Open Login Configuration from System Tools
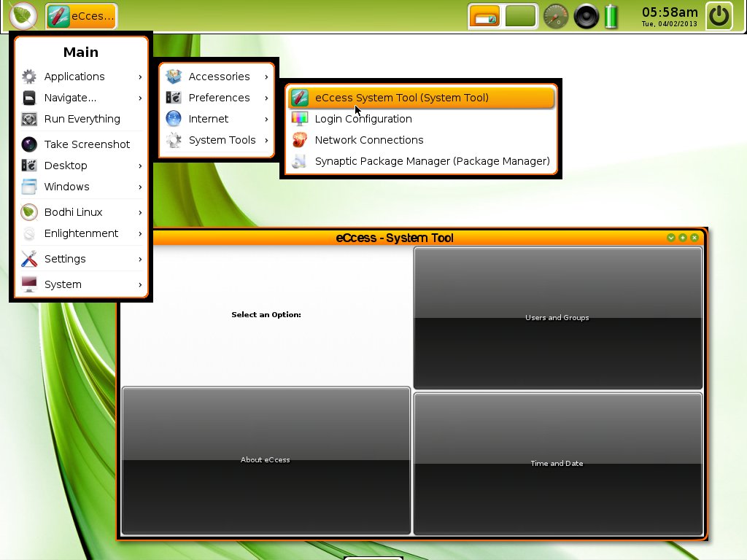Screen dimensions: 747x560 coord(421,119)
